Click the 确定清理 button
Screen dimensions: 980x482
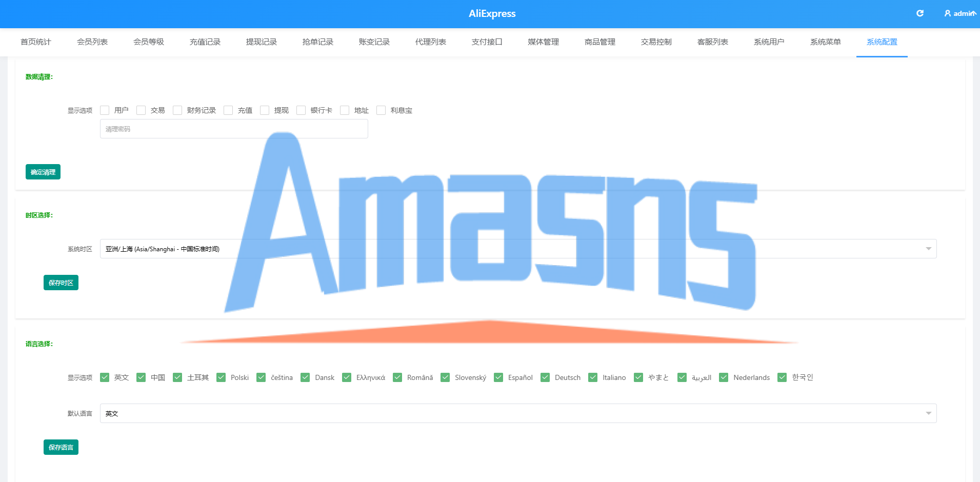pyautogui.click(x=43, y=172)
